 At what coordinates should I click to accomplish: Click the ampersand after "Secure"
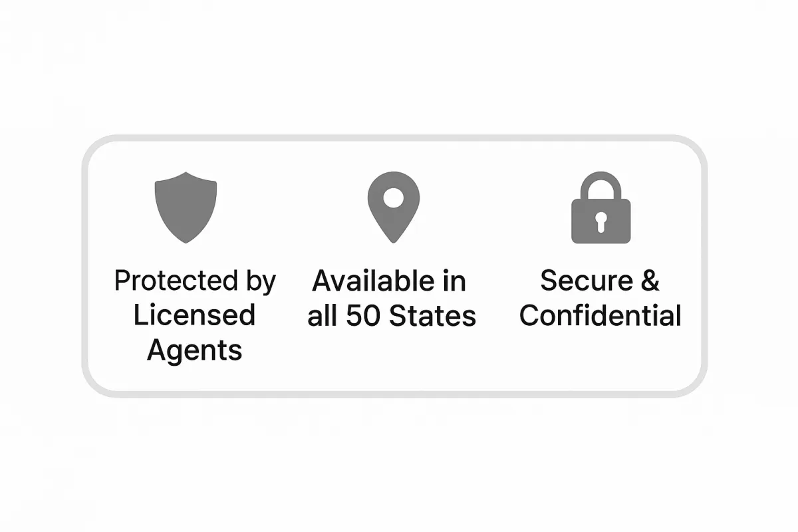[649, 281]
